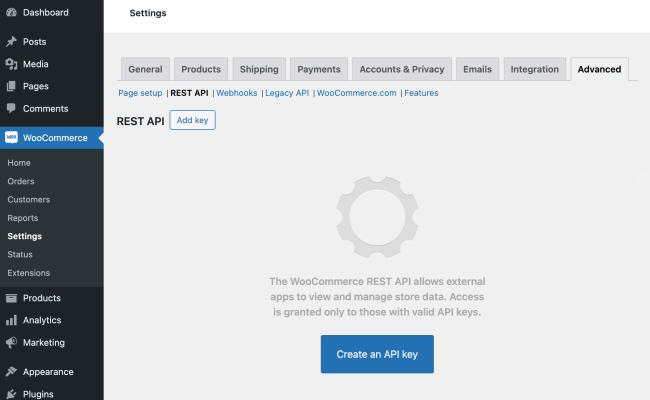Open the Emails tab
Viewport: 650px width, 400px height.
478,69
